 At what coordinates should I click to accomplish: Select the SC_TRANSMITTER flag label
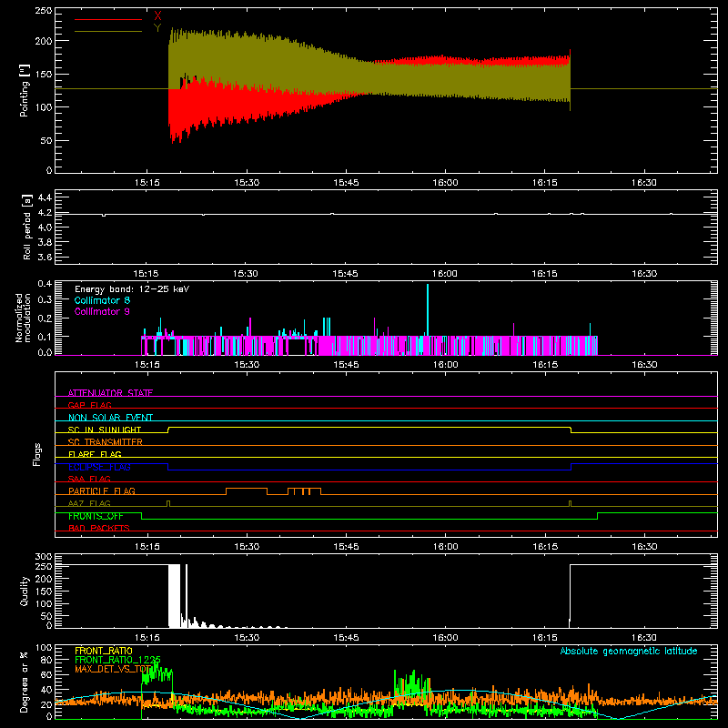click(105, 442)
